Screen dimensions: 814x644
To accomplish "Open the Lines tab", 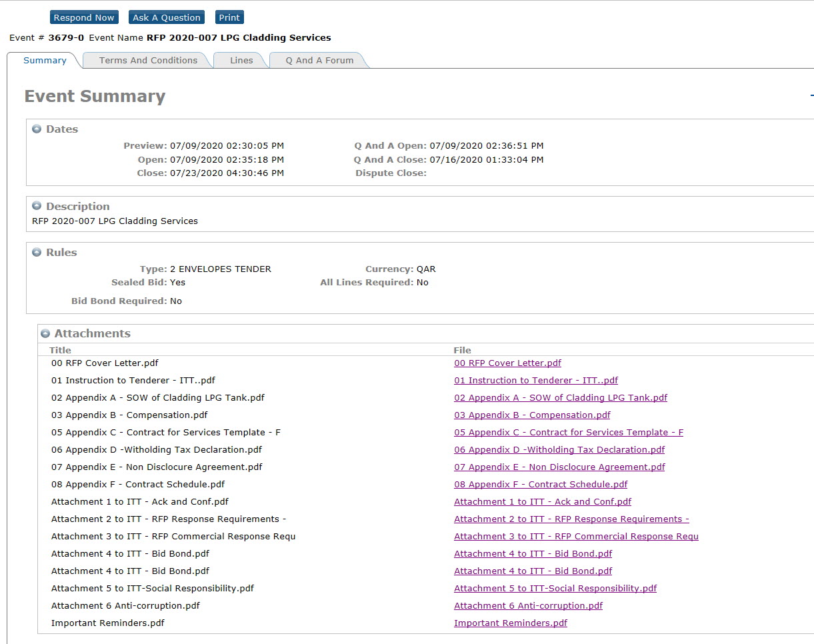I will pos(241,60).
